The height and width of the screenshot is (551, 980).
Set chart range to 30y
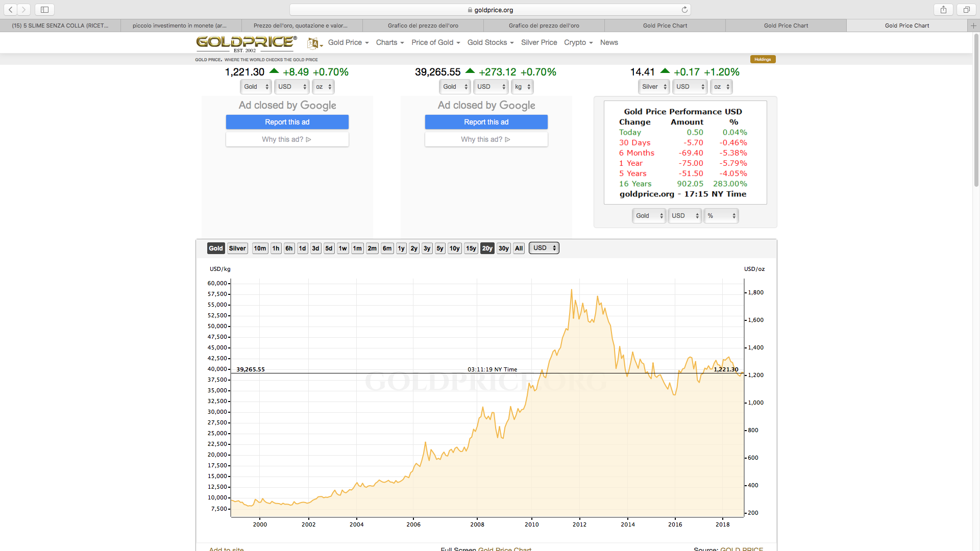tap(504, 248)
